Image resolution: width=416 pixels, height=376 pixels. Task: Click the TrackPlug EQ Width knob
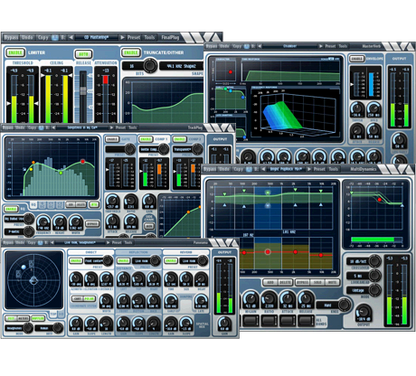76,222
